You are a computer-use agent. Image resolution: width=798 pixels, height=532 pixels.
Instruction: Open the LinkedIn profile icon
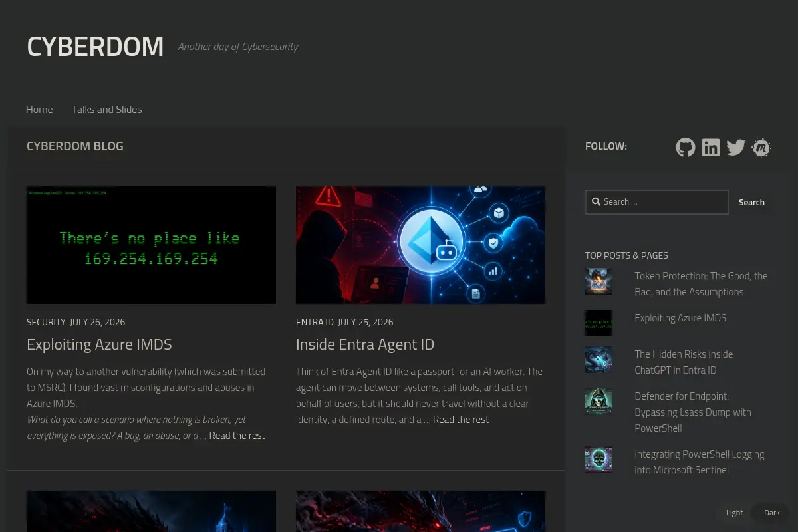click(x=711, y=147)
